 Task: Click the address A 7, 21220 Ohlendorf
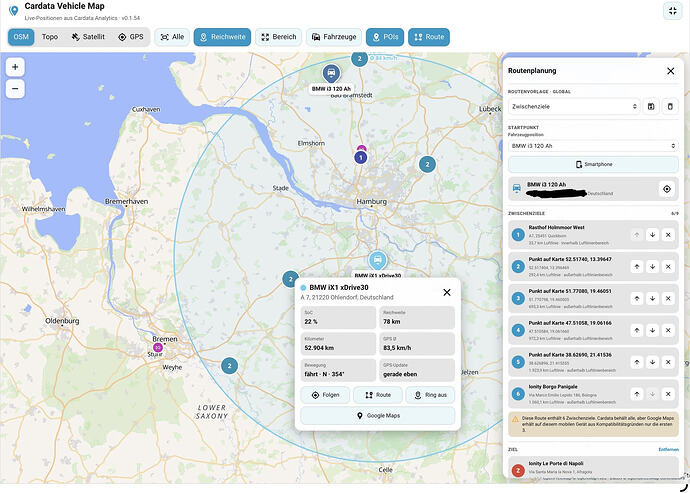point(347,298)
